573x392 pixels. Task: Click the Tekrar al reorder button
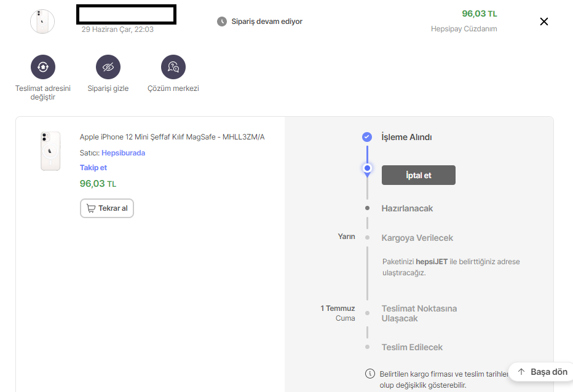tap(107, 208)
